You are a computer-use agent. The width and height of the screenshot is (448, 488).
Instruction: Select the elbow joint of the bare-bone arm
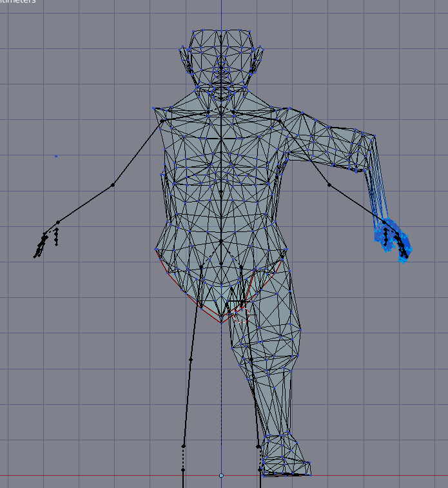(x=113, y=185)
